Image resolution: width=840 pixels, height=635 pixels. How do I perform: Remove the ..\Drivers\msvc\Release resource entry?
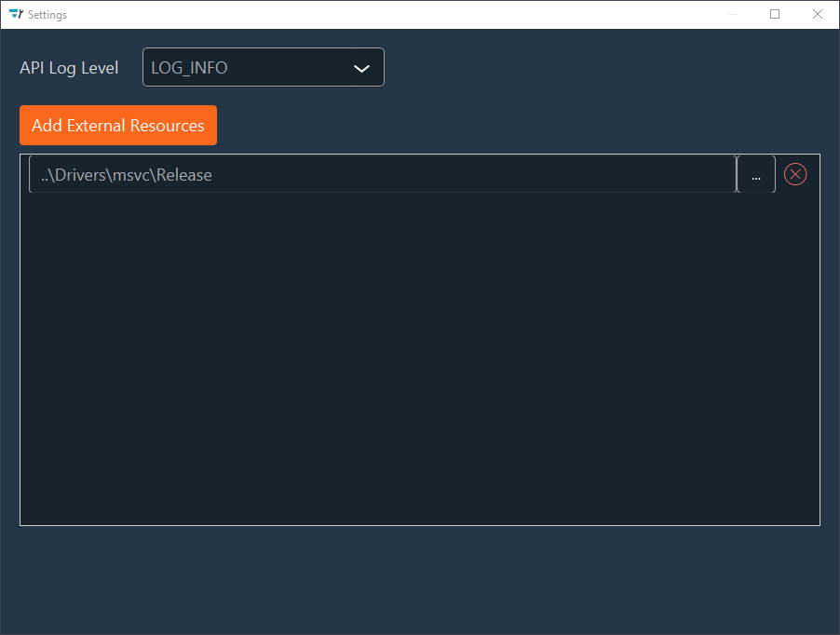coord(794,174)
